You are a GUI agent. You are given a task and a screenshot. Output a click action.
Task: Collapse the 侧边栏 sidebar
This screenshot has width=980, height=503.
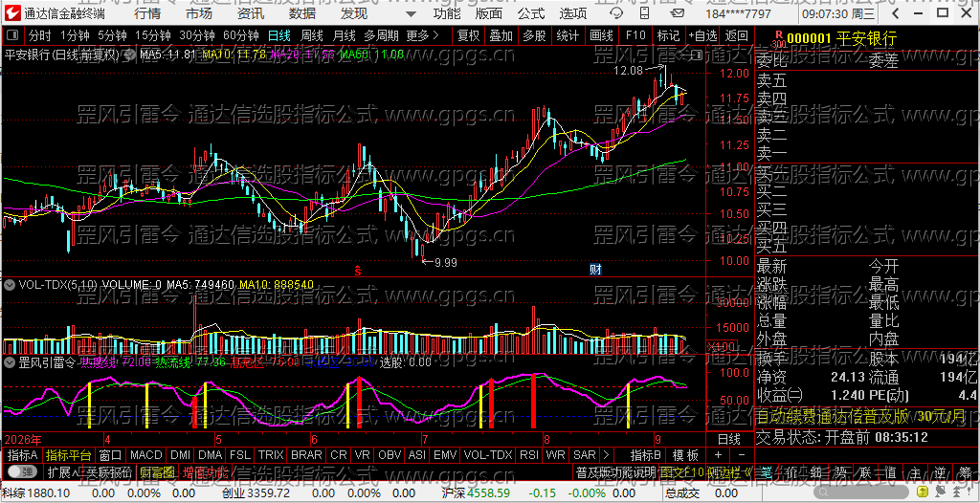point(730,471)
